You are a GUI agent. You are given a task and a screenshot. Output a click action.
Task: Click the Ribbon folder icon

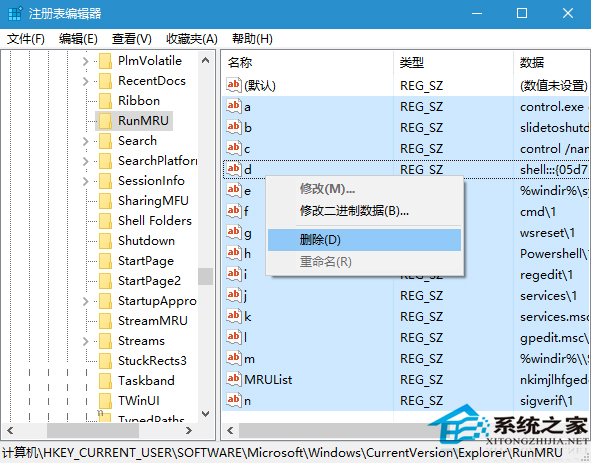coord(105,101)
